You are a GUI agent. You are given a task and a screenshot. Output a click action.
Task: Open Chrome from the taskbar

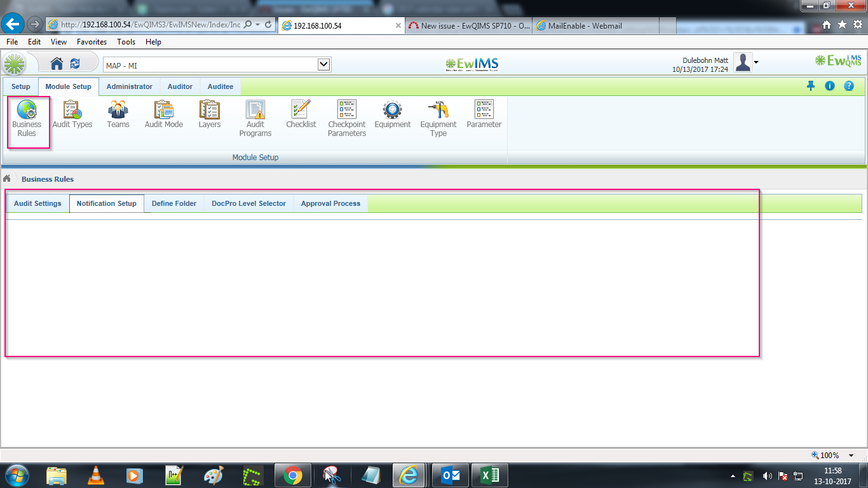[x=293, y=475]
